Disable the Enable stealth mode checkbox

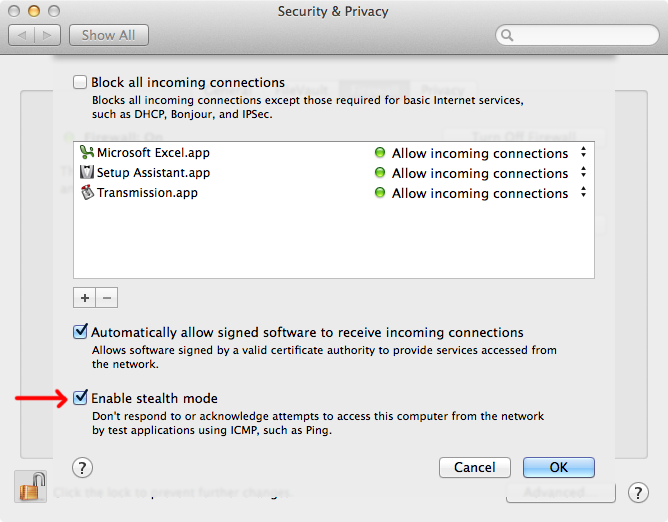point(80,398)
